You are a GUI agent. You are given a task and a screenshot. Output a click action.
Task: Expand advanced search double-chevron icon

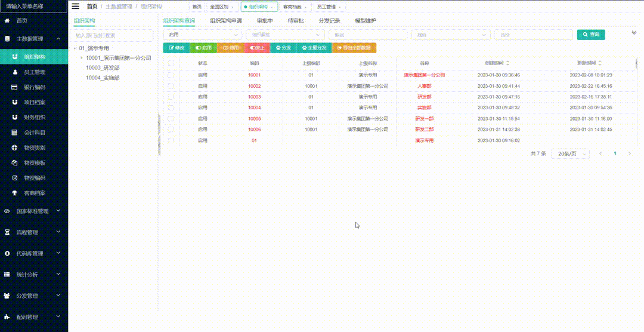(x=634, y=33)
